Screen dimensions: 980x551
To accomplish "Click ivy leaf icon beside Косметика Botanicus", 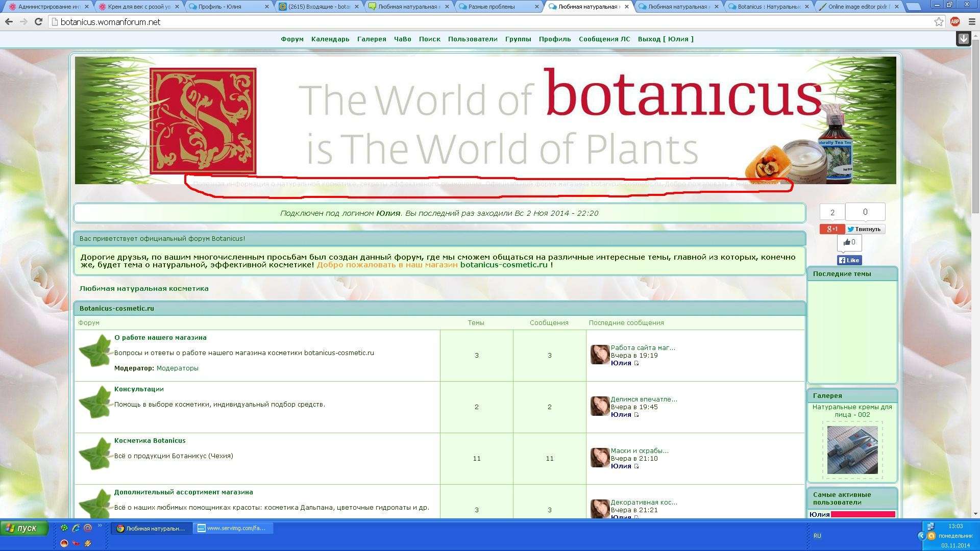I will (x=95, y=454).
